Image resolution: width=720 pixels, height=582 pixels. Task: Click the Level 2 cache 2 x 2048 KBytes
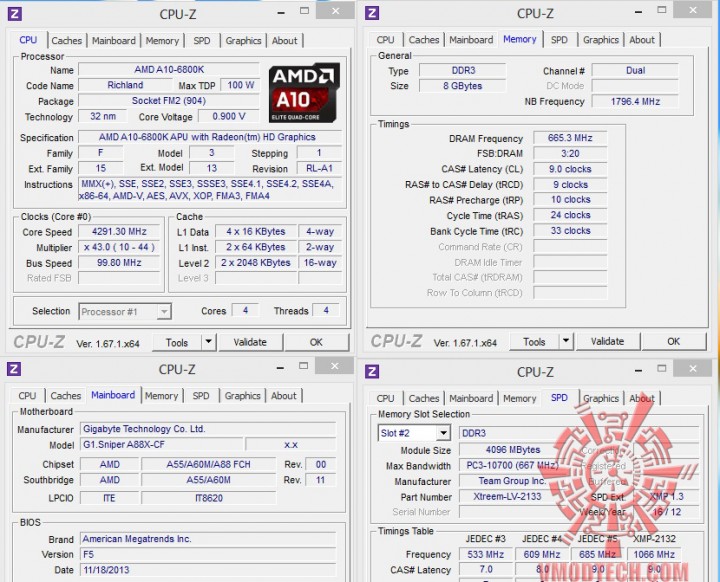click(x=256, y=263)
